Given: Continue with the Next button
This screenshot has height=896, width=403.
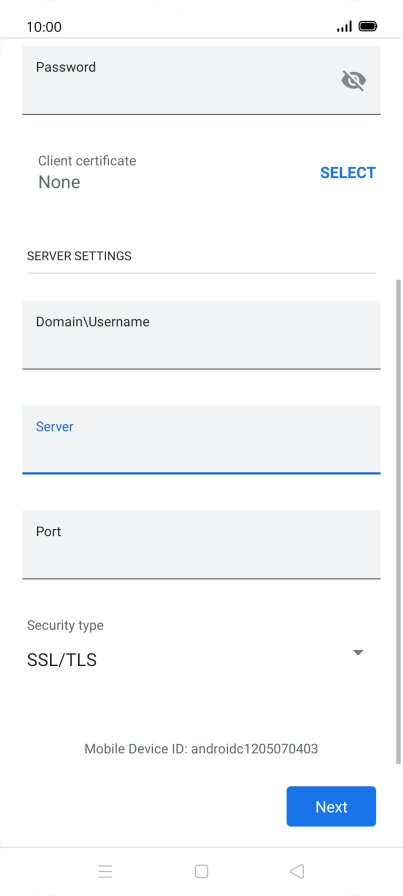Looking at the screenshot, I should coord(331,806).
